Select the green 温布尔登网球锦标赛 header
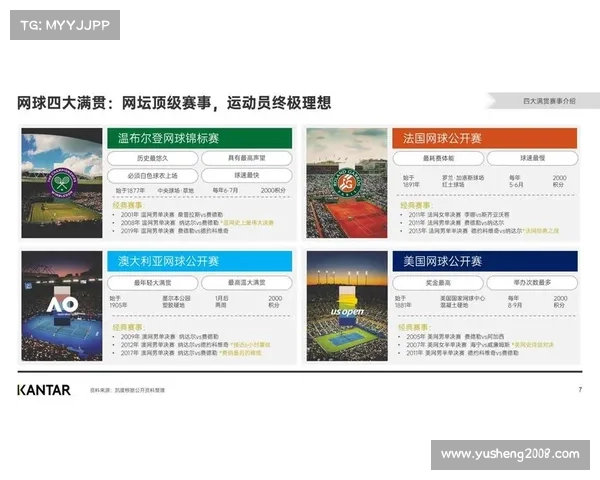The image size is (600, 480). [199, 138]
